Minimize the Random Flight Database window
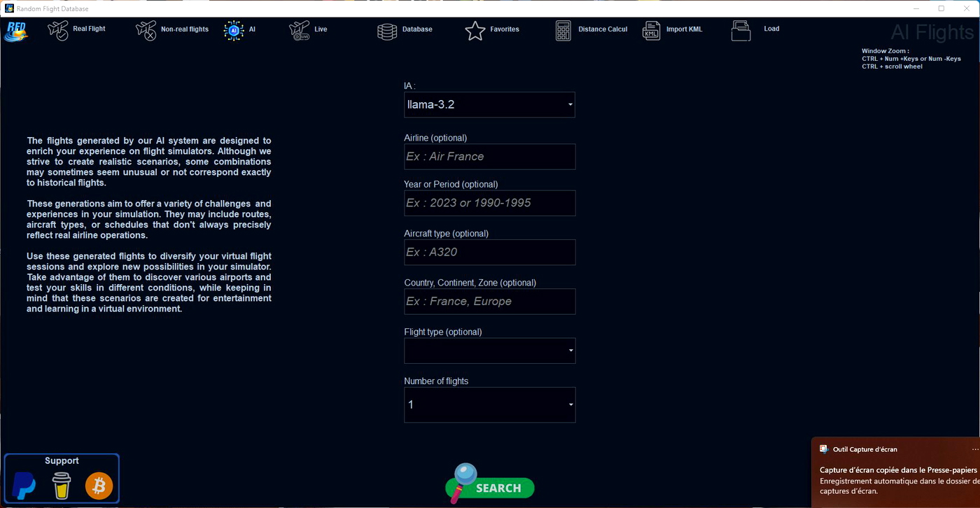 pyautogui.click(x=916, y=8)
